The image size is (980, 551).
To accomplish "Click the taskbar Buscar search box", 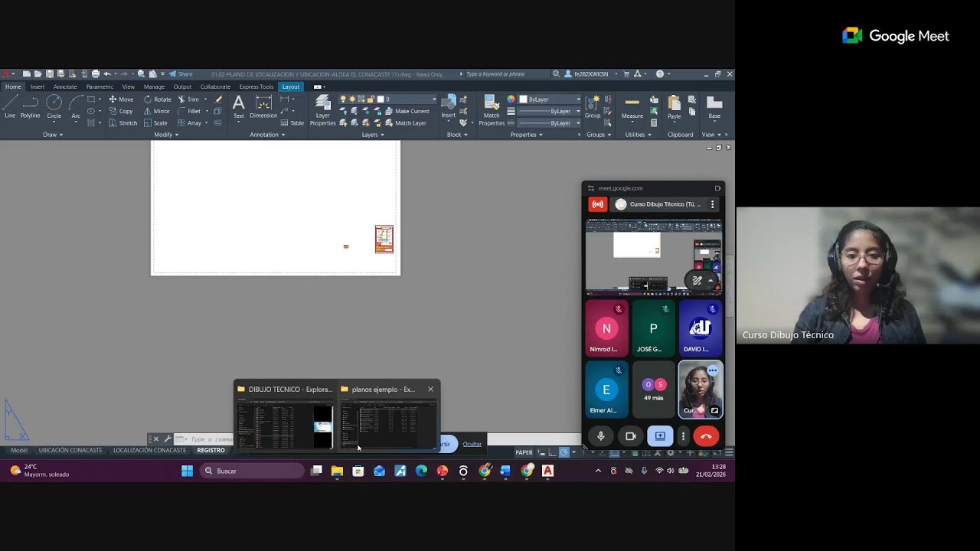I will tap(253, 471).
